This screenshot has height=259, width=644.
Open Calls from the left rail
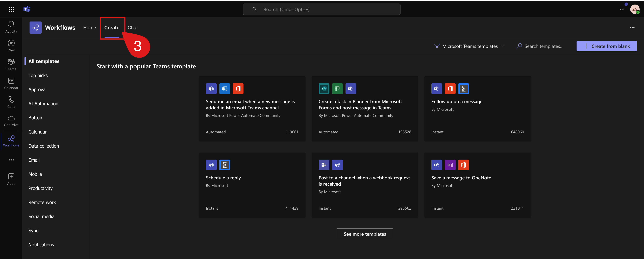tap(11, 102)
